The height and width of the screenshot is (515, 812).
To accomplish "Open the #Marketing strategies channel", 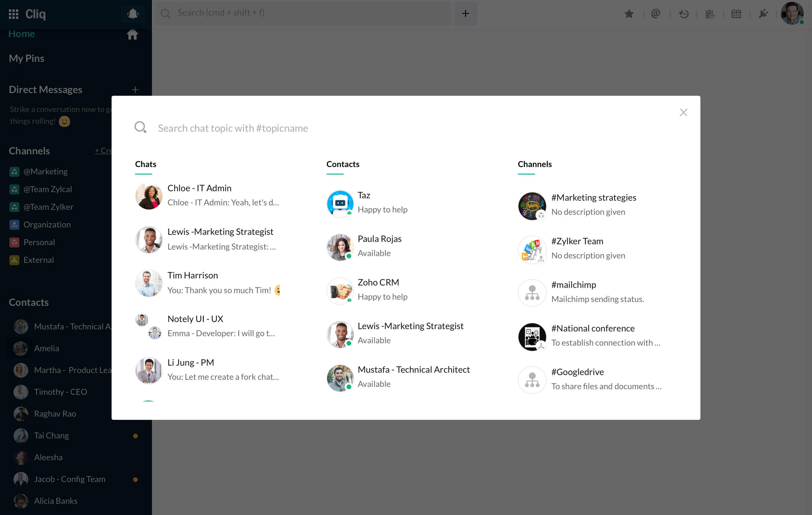I will point(594,204).
